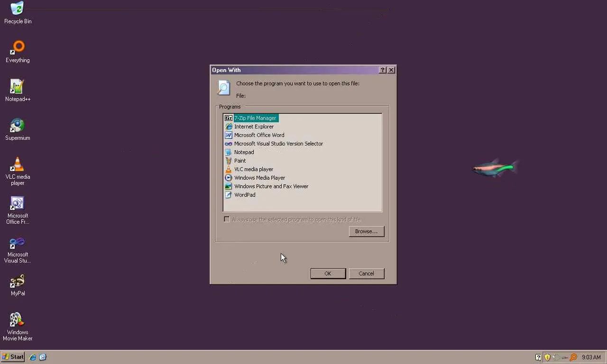Screen dimensions: 607x364
Task: Pick the VLC media player icon in Programs list
Action: [229, 169]
